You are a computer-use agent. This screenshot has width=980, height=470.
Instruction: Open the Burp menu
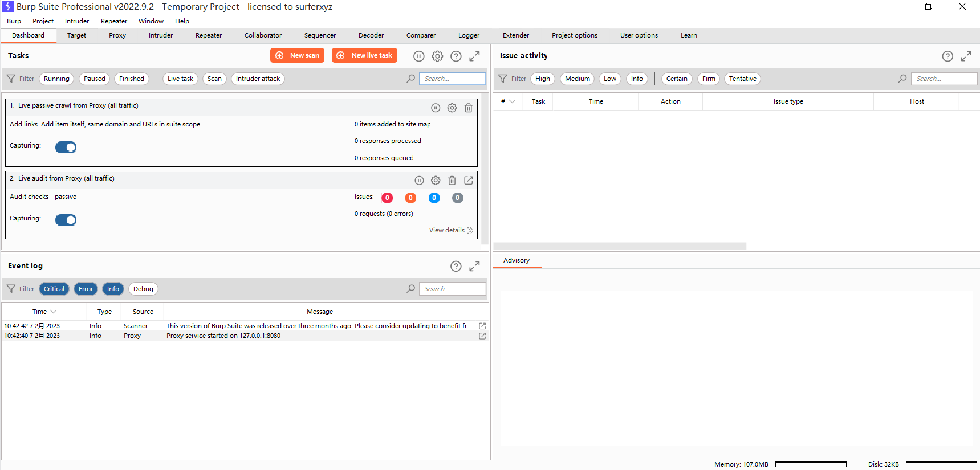point(14,21)
